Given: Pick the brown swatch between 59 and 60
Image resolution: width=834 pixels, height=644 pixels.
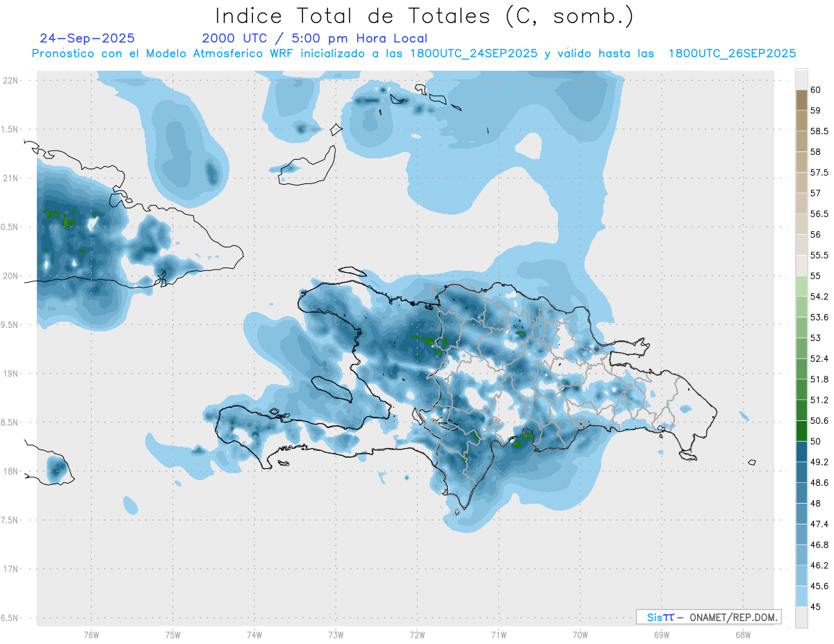Looking at the screenshot, I should (x=801, y=100).
